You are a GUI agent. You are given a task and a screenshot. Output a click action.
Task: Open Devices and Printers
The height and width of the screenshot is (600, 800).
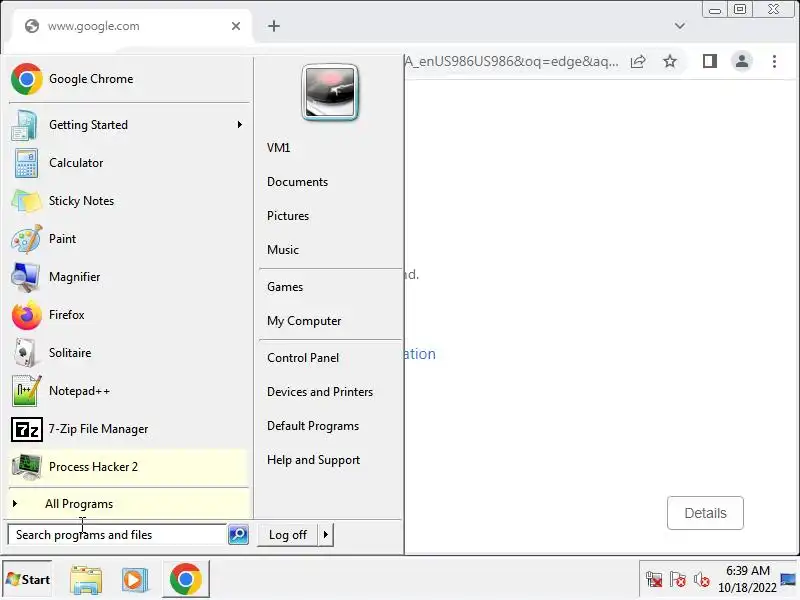click(320, 392)
